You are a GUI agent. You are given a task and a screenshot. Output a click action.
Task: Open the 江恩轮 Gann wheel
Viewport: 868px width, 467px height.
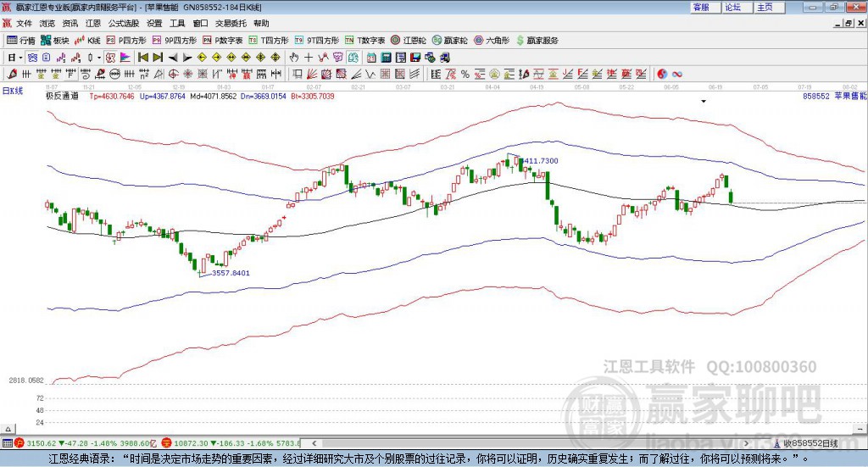[409, 41]
